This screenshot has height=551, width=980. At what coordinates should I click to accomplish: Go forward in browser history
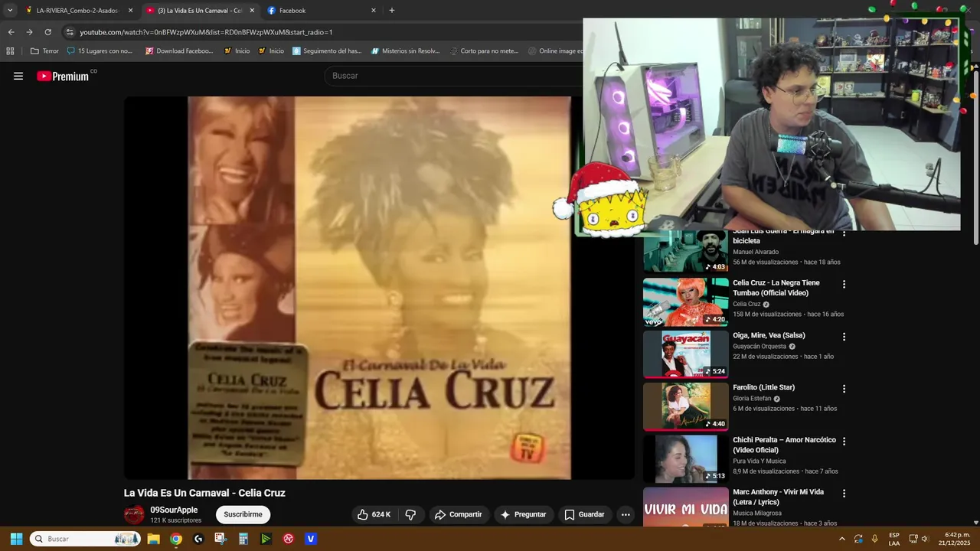[29, 32]
